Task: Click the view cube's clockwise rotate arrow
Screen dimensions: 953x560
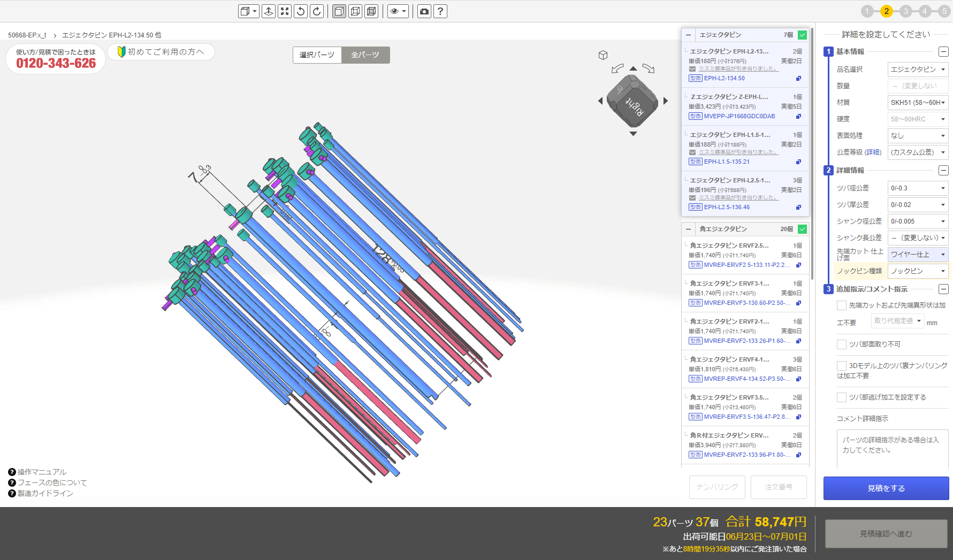Action: coord(649,68)
